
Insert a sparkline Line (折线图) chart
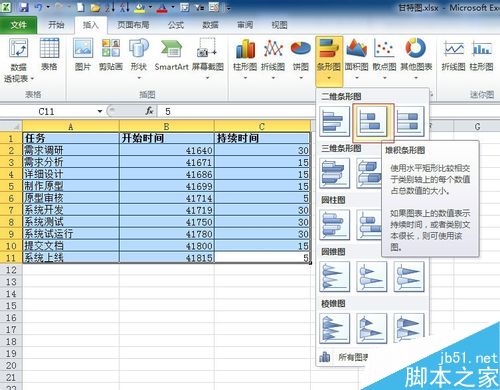(453, 55)
